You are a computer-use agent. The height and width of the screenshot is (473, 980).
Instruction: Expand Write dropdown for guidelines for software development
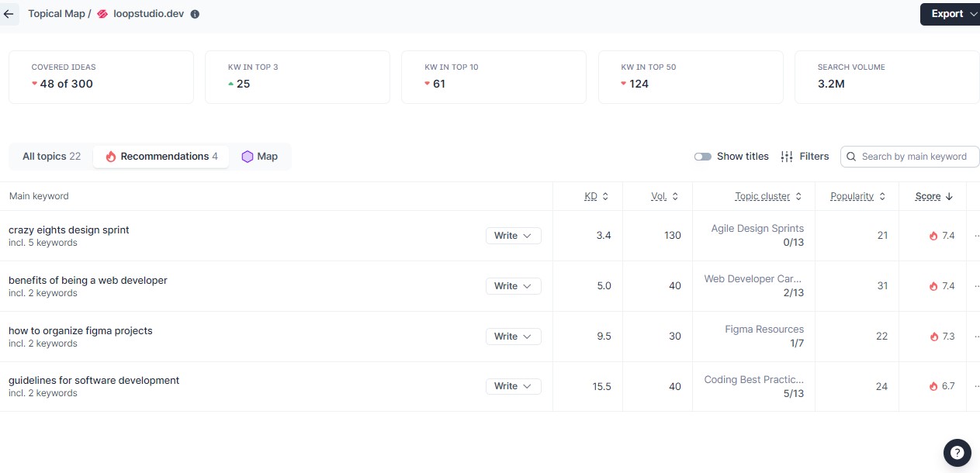pyautogui.click(x=513, y=386)
